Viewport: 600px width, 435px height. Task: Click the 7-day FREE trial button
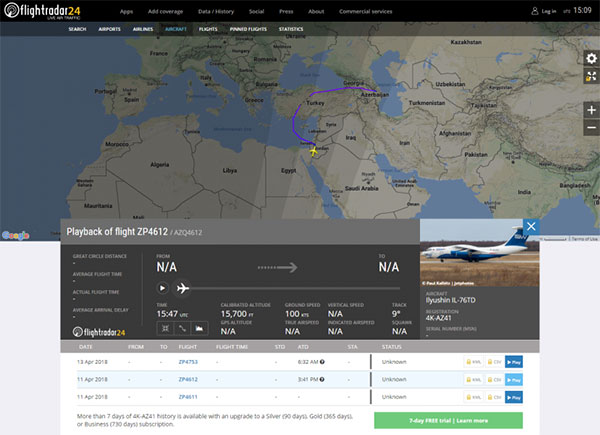click(x=448, y=420)
